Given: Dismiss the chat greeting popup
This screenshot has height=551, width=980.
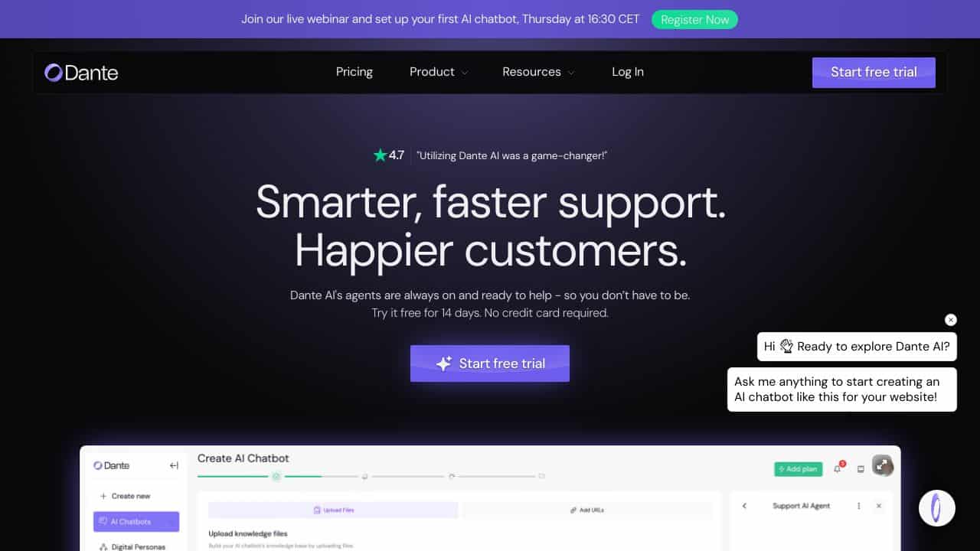Looking at the screenshot, I should (951, 320).
